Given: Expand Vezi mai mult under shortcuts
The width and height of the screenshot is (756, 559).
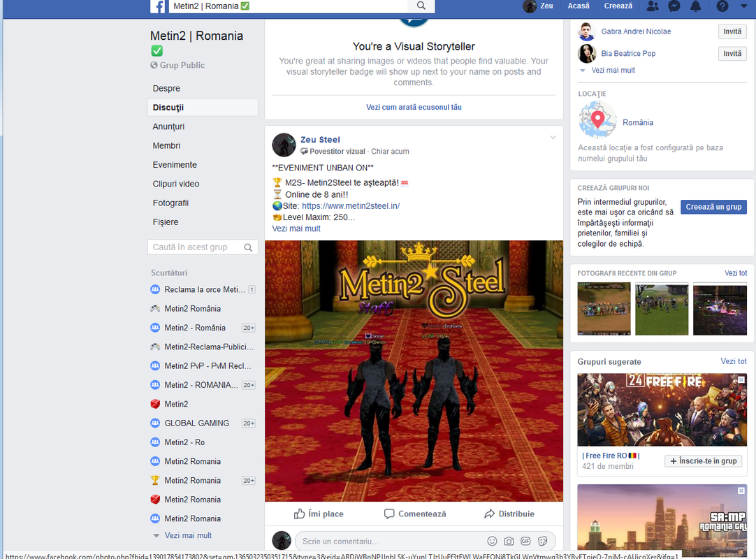Looking at the screenshot, I should tap(188, 535).
